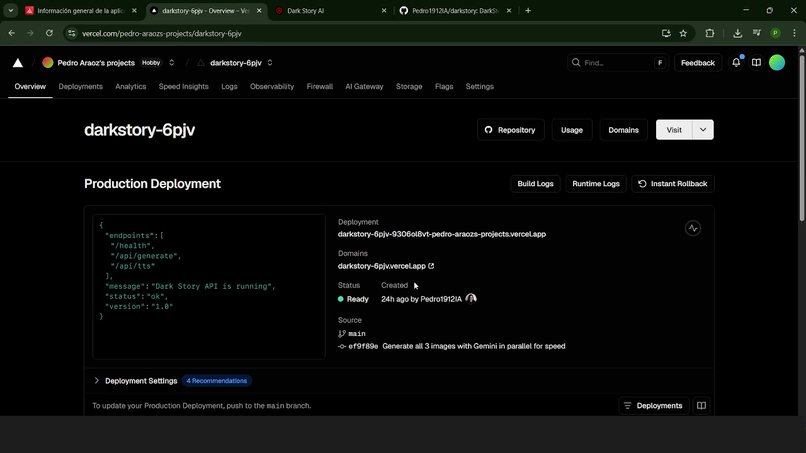Open the Chrome three-dot menu

click(794, 33)
